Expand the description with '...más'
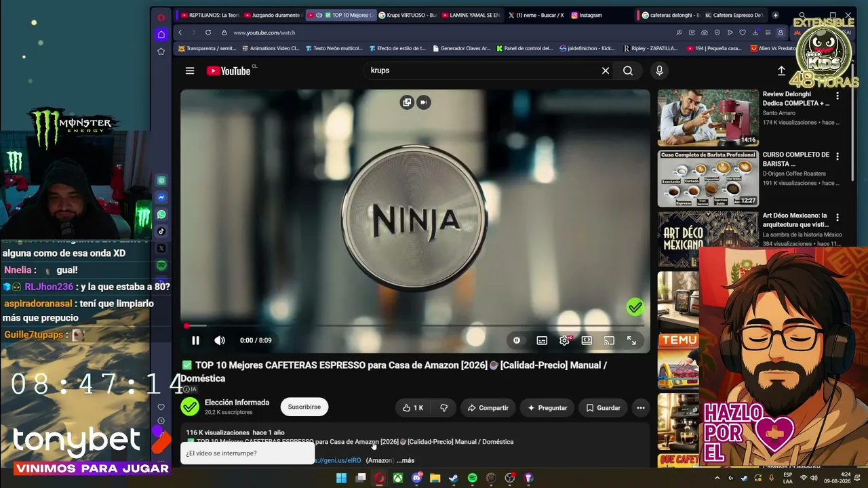 point(406,460)
